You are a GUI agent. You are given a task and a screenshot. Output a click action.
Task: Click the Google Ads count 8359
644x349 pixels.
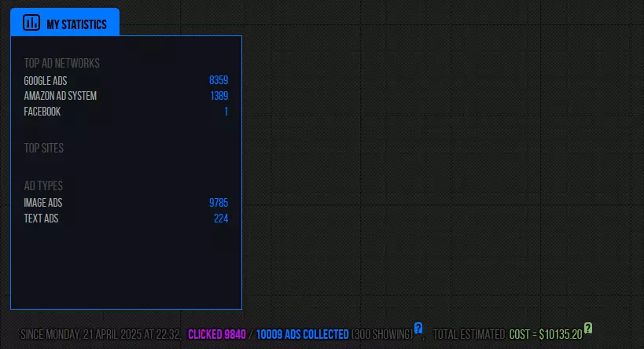tap(219, 80)
